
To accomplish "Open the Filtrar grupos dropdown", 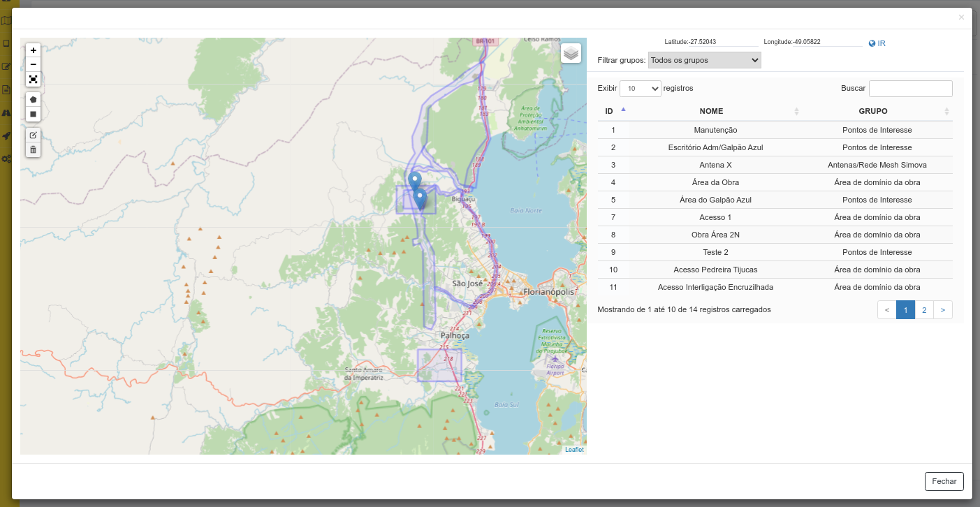I will click(x=703, y=59).
